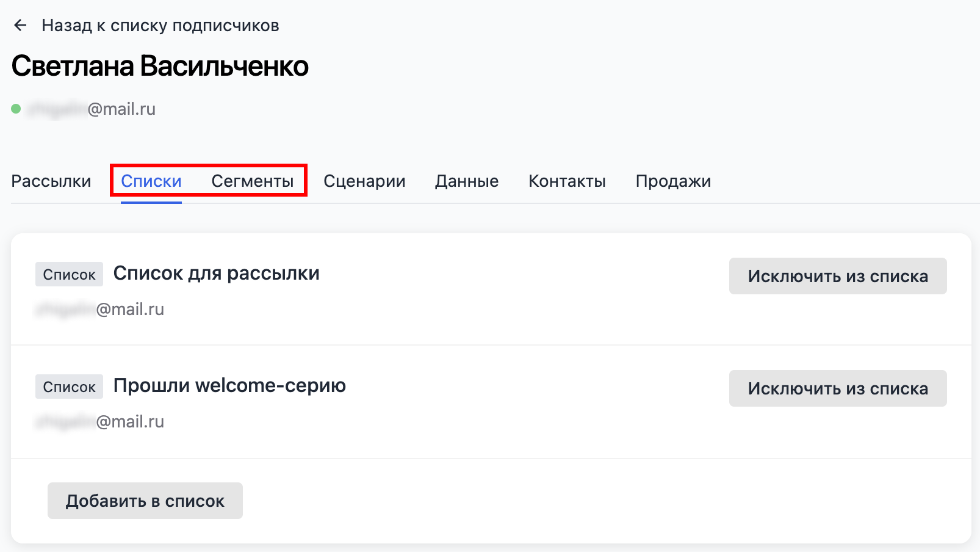
Task: Select the Рассылки tab
Action: point(51,181)
